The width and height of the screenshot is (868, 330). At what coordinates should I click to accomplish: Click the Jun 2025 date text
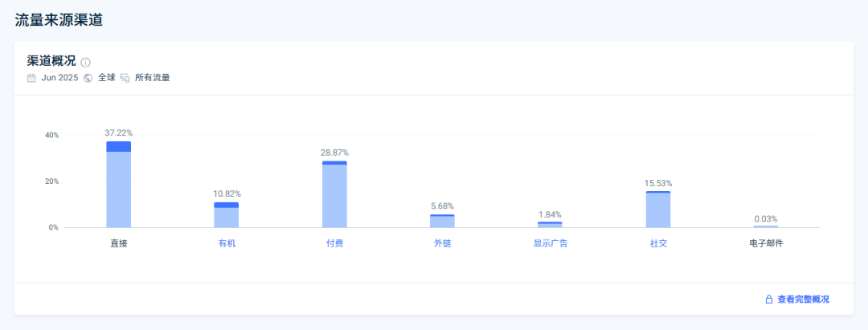[60, 78]
